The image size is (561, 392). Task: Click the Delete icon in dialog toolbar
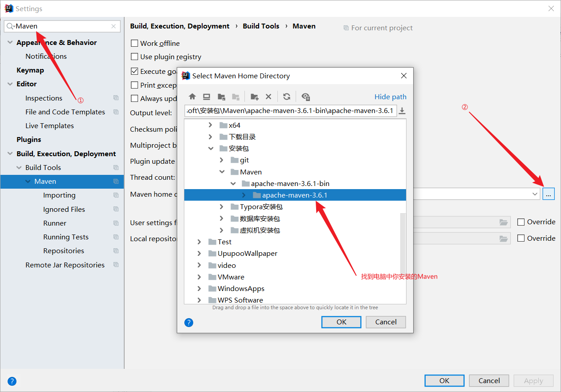268,97
